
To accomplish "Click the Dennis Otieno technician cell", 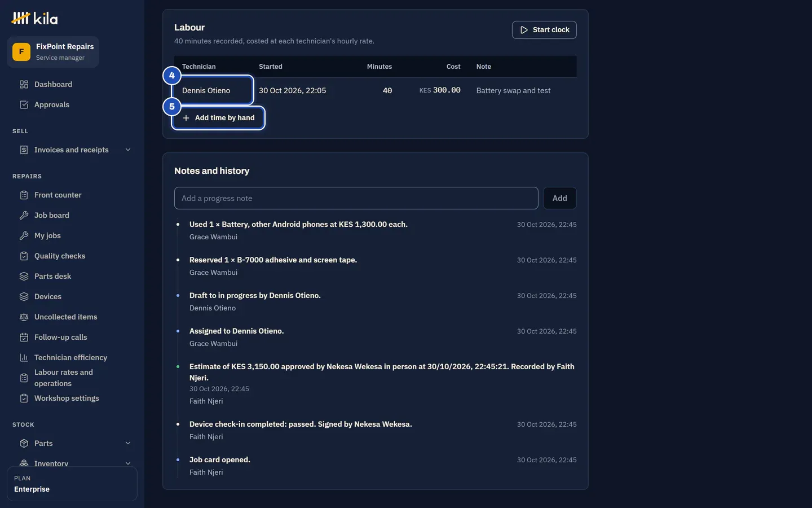I will tap(213, 90).
